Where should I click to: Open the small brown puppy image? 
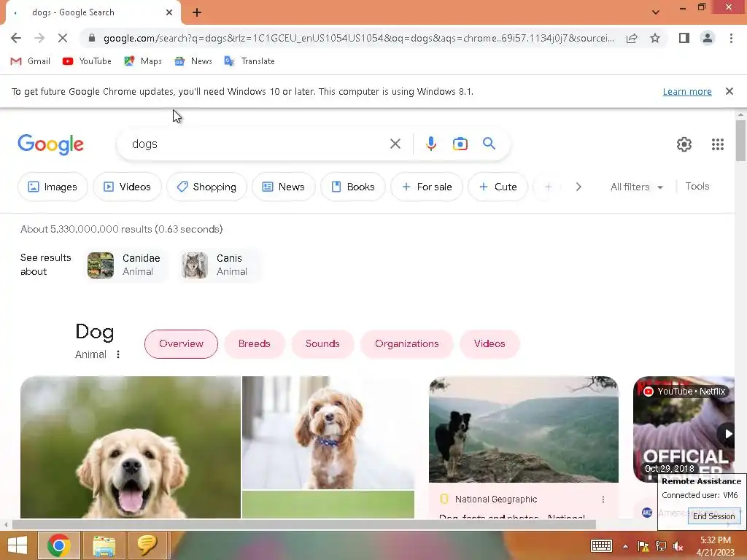pos(328,433)
